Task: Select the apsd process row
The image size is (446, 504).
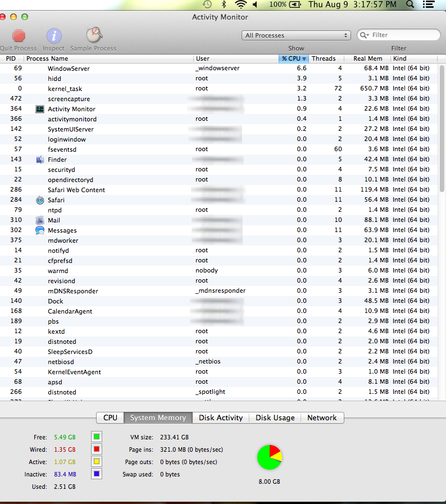Action: pos(219,382)
